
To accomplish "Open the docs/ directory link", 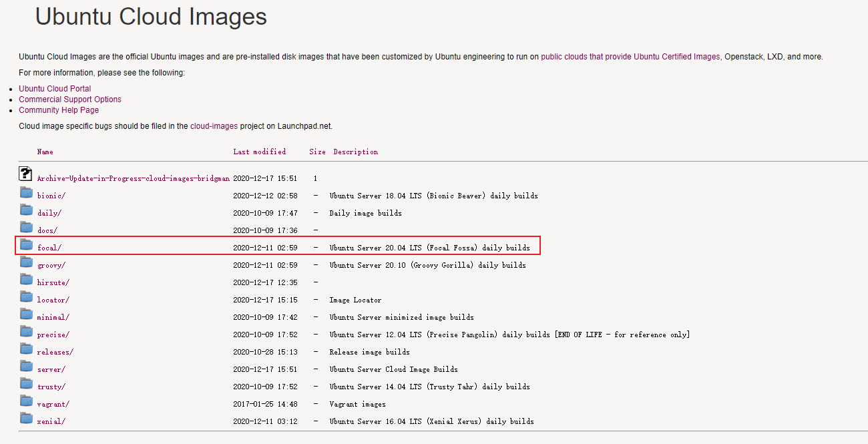I will [x=47, y=230].
